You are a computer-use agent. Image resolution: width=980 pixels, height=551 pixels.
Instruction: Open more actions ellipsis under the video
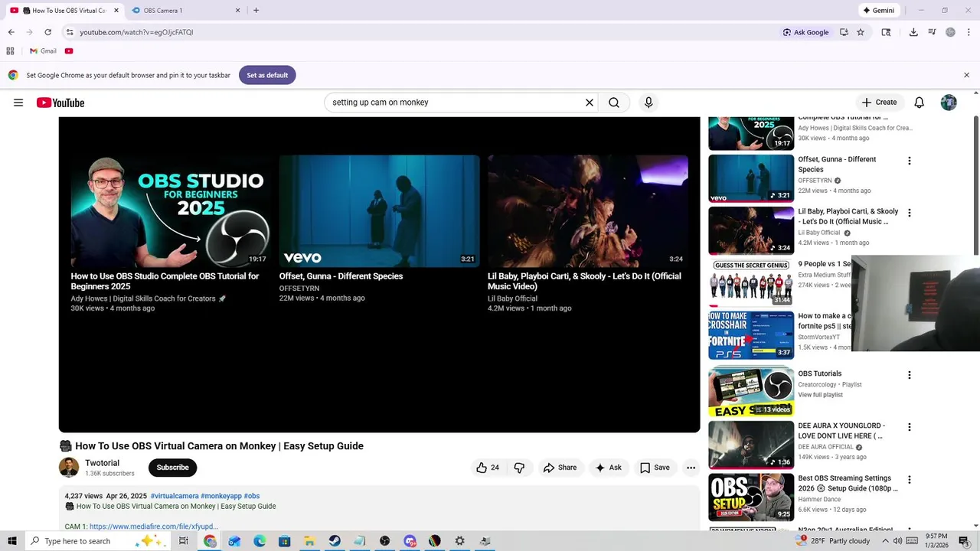pyautogui.click(x=691, y=468)
